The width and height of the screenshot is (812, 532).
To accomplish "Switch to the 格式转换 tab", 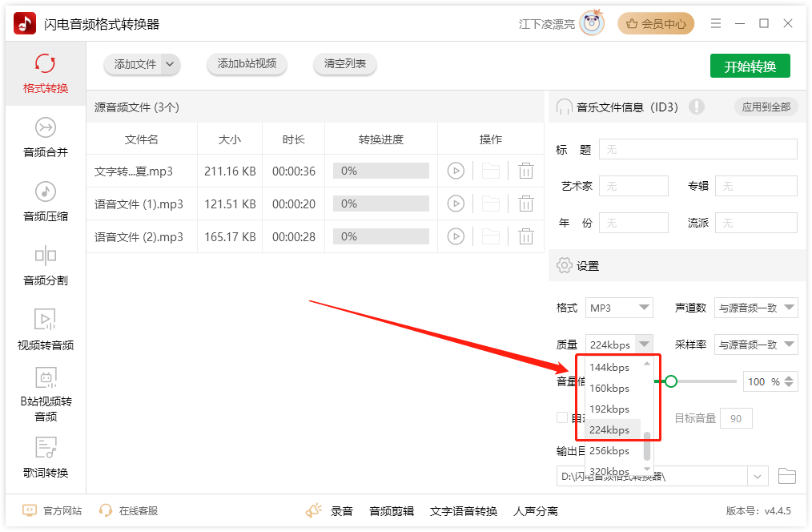I will (x=46, y=72).
